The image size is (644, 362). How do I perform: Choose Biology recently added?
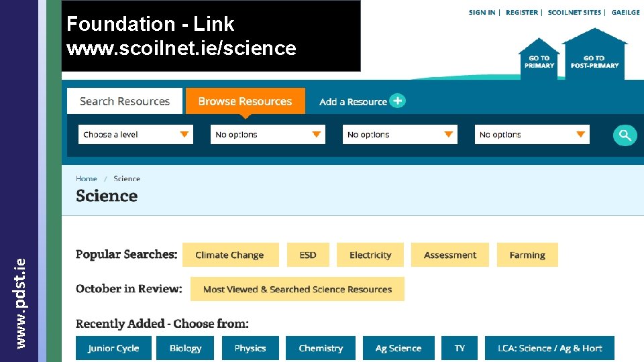(185, 348)
